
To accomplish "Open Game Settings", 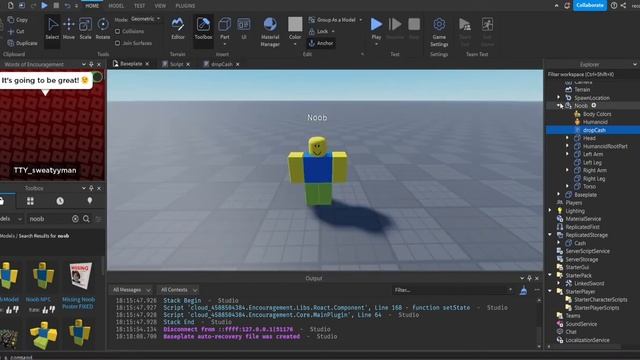I will point(439,31).
